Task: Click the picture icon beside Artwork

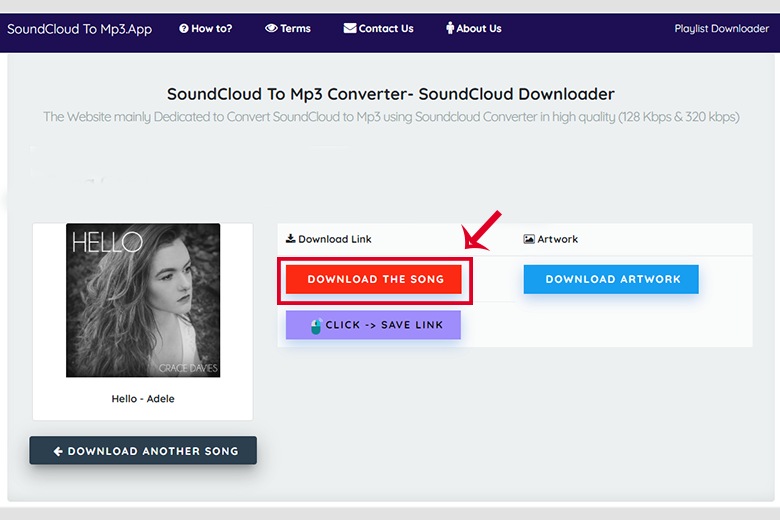Action: [x=529, y=239]
